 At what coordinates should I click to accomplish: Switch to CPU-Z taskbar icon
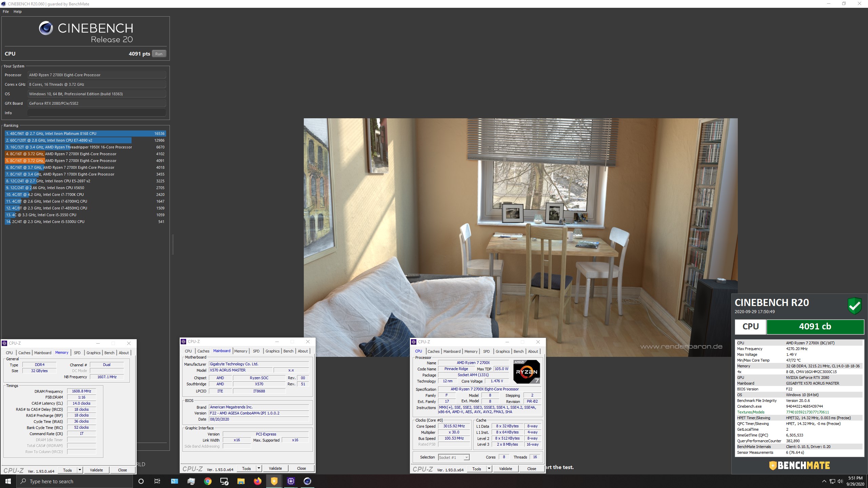pyautogui.click(x=291, y=481)
